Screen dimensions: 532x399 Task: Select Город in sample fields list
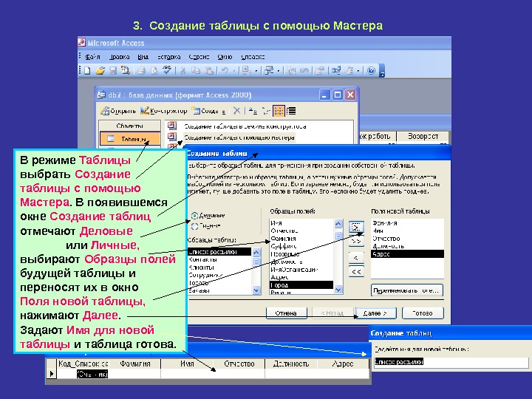point(301,285)
